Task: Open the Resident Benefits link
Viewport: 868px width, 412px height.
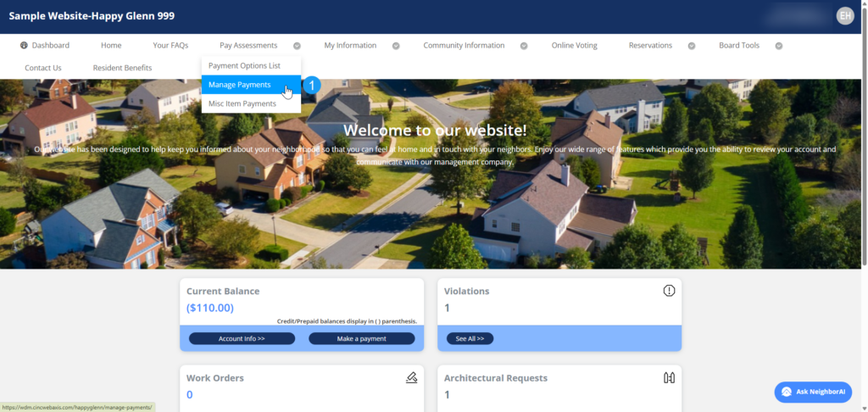Action: [x=122, y=68]
